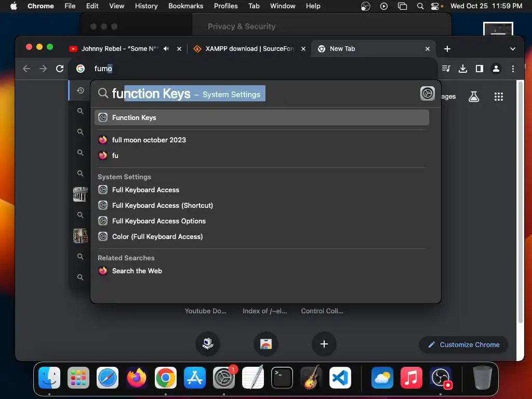Open App Store from the dock

(x=195, y=378)
